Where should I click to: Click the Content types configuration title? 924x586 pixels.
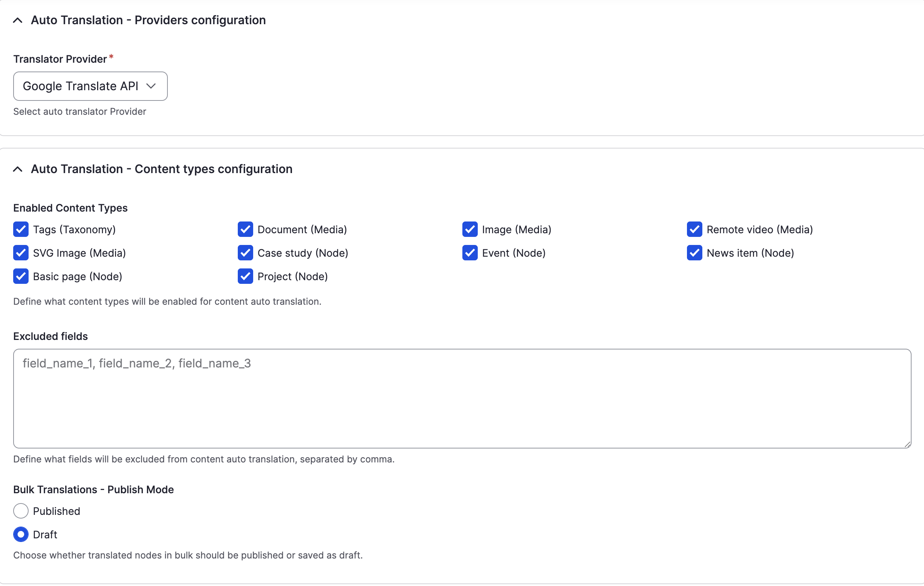[x=162, y=169]
